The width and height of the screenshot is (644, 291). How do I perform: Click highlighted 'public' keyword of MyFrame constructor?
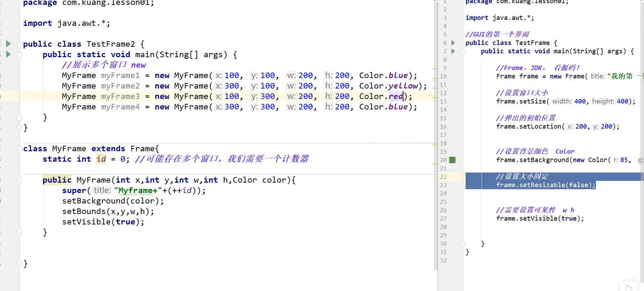[x=57, y=180]
